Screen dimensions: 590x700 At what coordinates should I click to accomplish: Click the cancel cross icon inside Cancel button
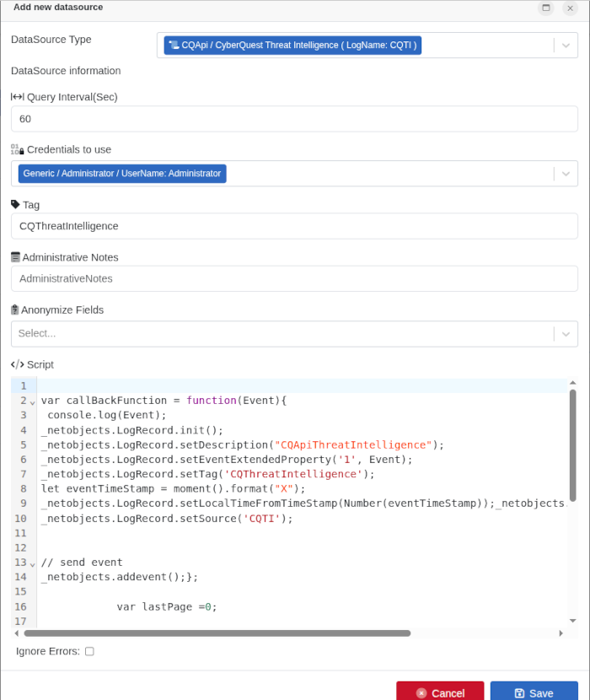click(421, 693)
